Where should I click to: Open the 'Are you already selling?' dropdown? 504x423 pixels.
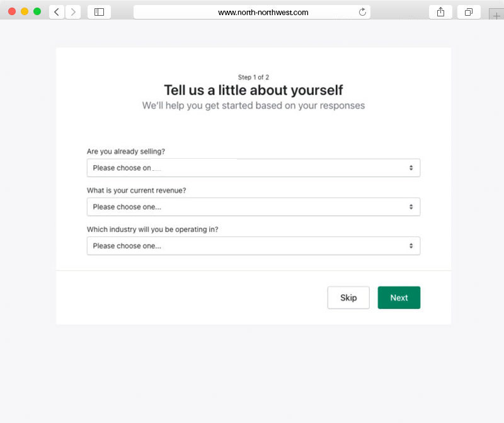[253, 168]
